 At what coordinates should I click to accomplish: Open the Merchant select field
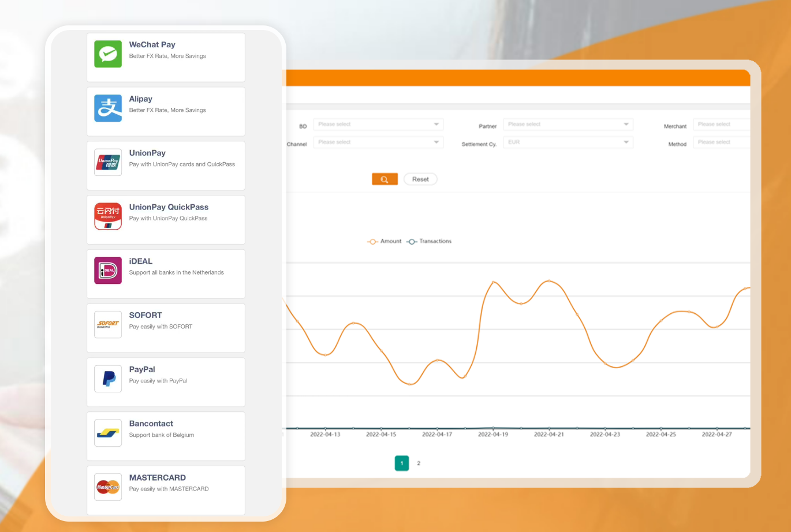[x=722, y=125]
